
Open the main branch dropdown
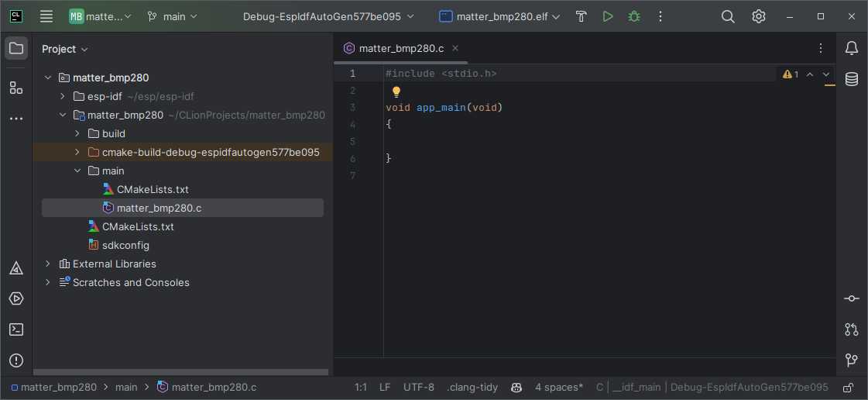[x=173, y=16]
